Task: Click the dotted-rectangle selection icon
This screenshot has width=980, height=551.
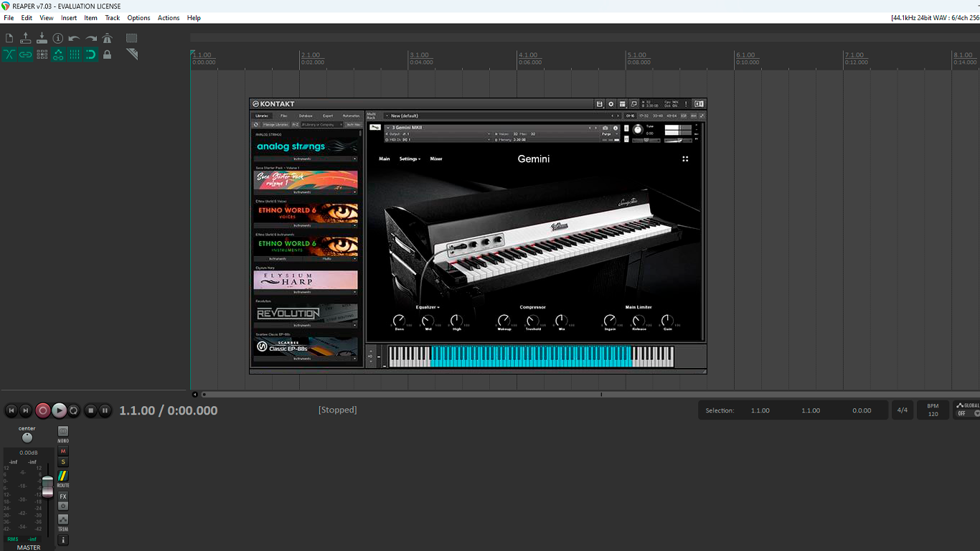Action: click(132, 38)
